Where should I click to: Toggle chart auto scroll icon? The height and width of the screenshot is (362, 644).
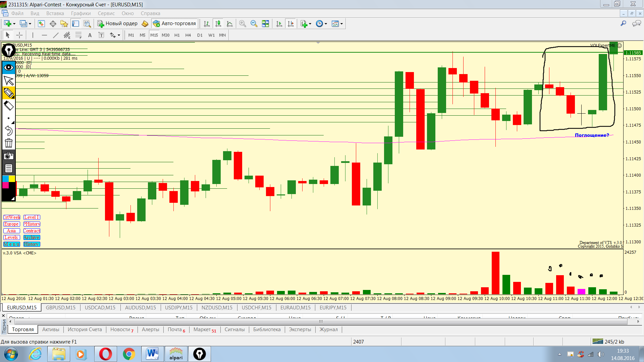click(x=279, y=23)
